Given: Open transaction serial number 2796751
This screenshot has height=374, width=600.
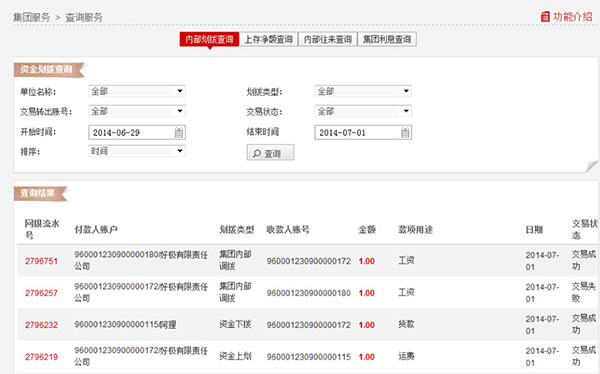Looking at the screenshot, I should click(41, 261).
